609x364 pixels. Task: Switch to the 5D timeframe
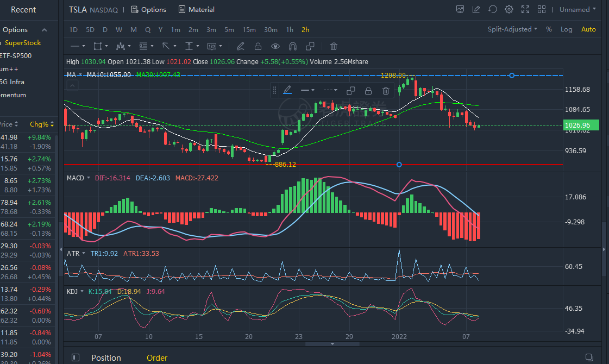[90, 29]
